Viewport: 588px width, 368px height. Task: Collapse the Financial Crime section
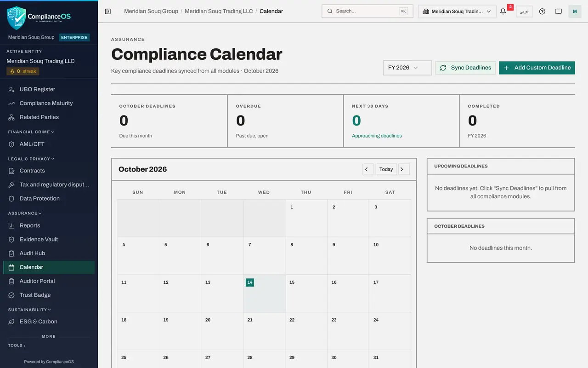(x=31, y=132)
